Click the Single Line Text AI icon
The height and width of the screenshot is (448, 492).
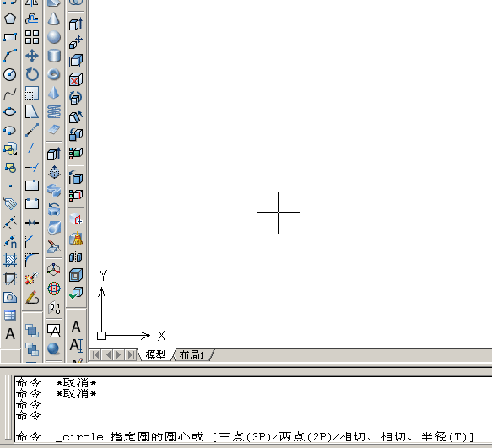(x=76, y=345)
